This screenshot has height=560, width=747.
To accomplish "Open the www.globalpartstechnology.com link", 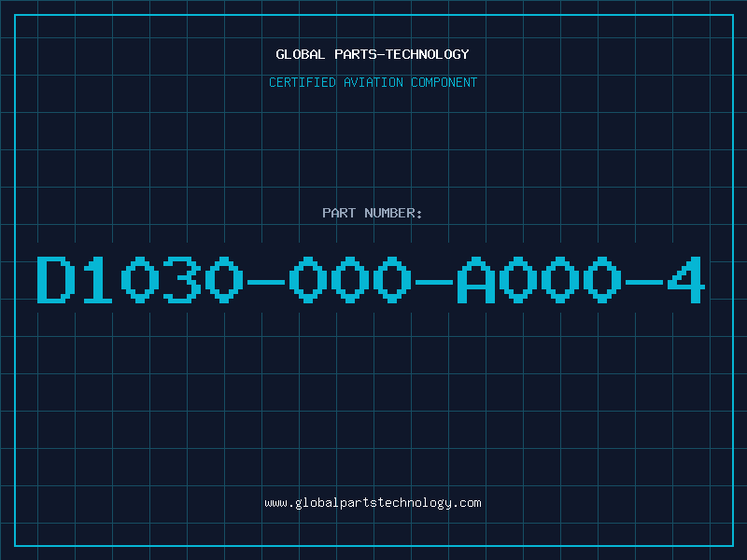I will [373, 503].
